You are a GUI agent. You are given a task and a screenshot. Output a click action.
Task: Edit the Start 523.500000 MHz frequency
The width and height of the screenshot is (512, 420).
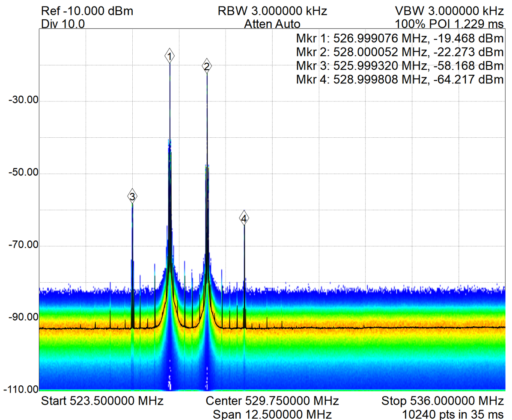pos(102,401)
